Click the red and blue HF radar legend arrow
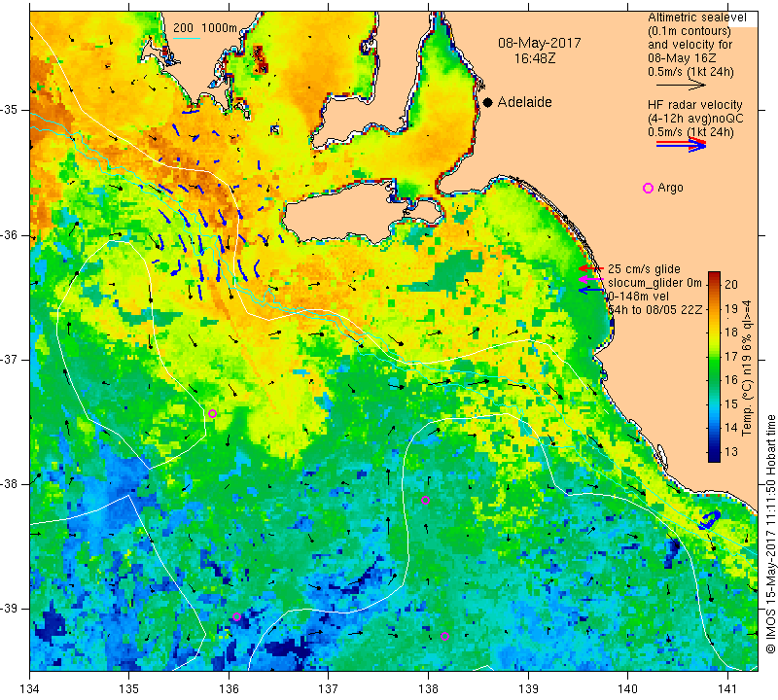The height and width of the screenshot is (700, 778). [681, 144]
